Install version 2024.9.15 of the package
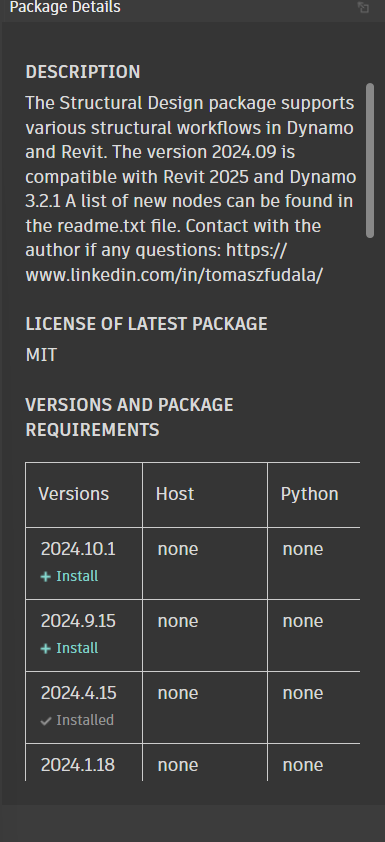The height and width of the screenshot is (842, 385). 69,648
